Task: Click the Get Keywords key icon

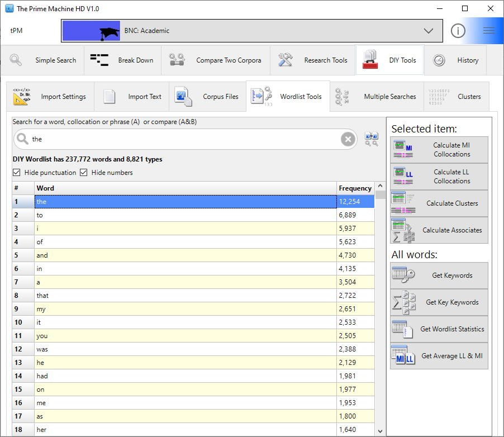Action: (x=403, y=274)
